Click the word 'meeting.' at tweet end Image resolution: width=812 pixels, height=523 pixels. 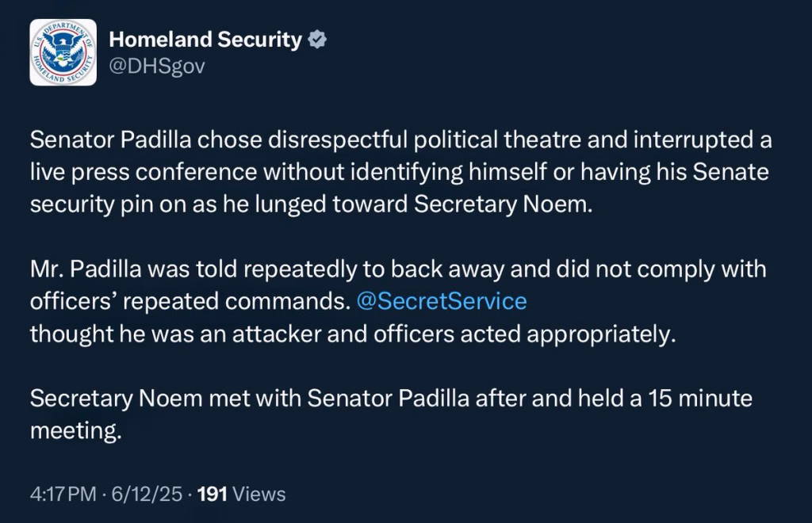76,431
